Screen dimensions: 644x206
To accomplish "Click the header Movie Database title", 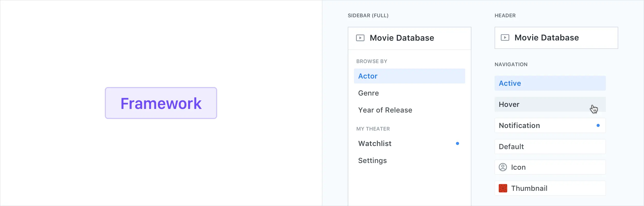I will coord(547,38).
